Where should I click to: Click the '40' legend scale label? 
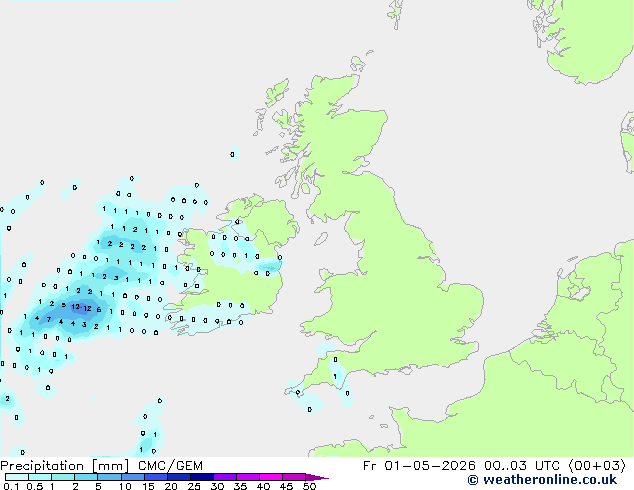[x=263, y=486]
